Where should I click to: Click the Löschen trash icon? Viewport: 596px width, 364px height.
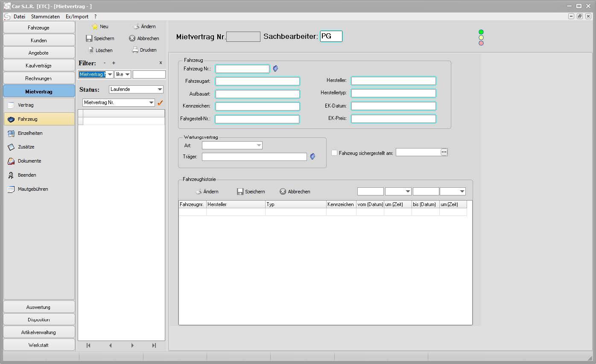pyautogui.click(x=91, y=50)
